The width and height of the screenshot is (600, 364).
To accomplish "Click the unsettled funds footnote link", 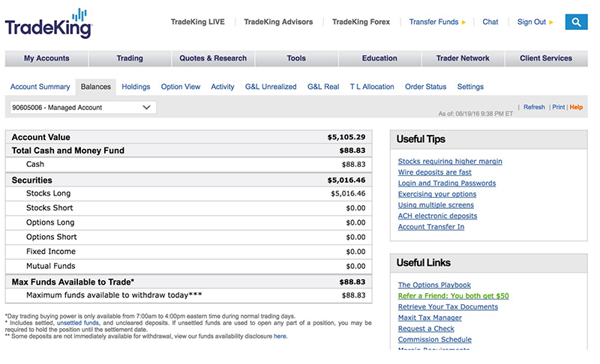I will pos(78,323).
